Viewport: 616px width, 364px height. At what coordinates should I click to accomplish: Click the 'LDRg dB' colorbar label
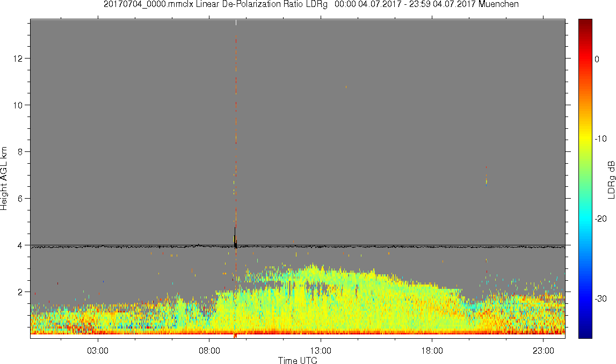point(611,179)
